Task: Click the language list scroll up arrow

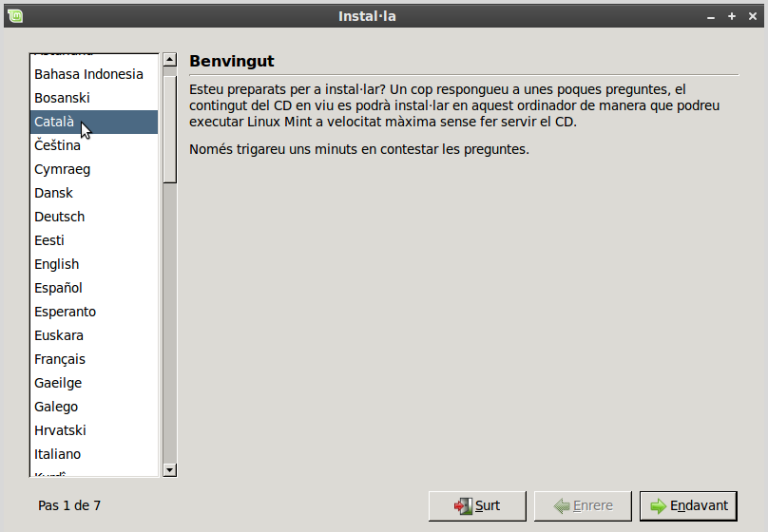Action: (x=169, y=60)
